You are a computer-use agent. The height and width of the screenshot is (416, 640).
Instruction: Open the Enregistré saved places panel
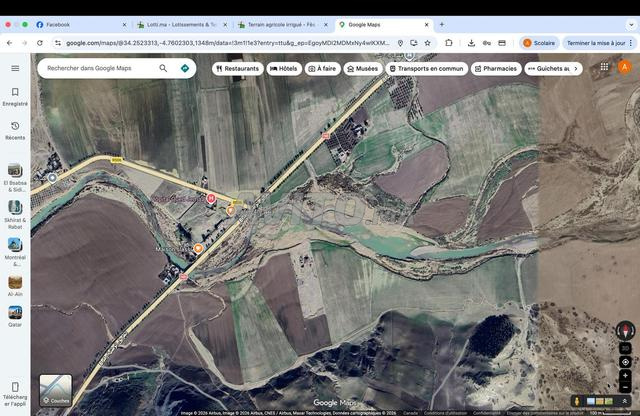point(15,96)
